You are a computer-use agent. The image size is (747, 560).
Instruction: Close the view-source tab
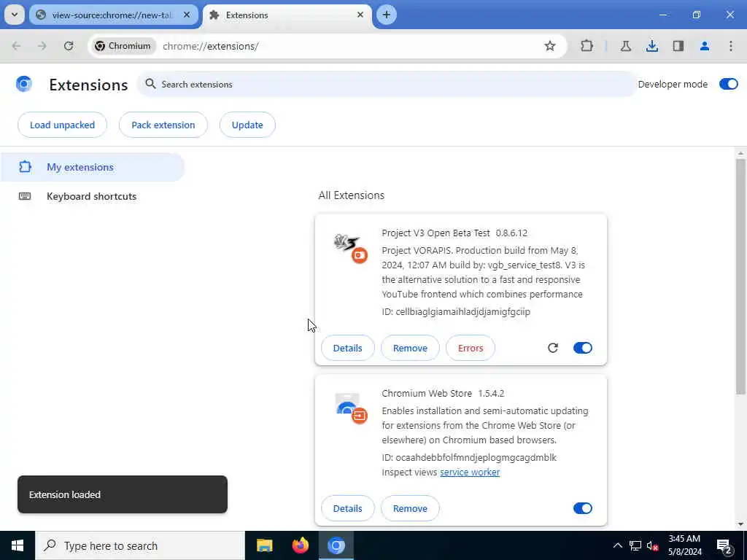coord(187,15)
